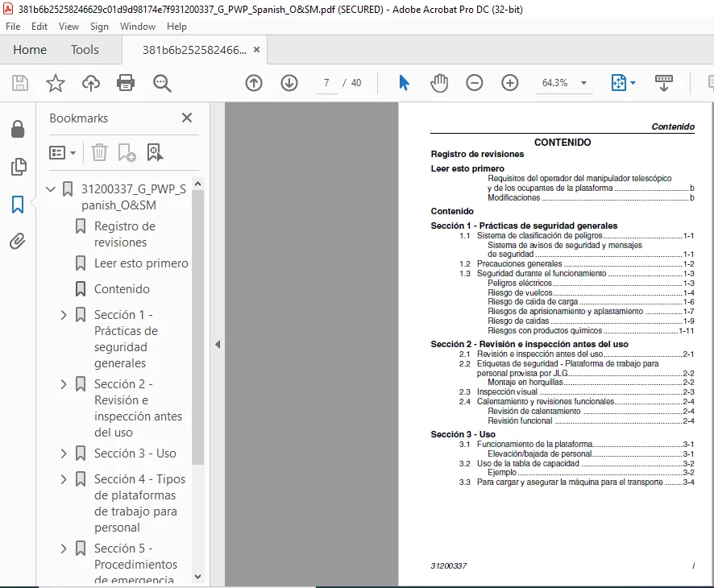Viewport: 714px width, 588px height.
Task: Open the Help menu
Action: (x=176, y=27)
